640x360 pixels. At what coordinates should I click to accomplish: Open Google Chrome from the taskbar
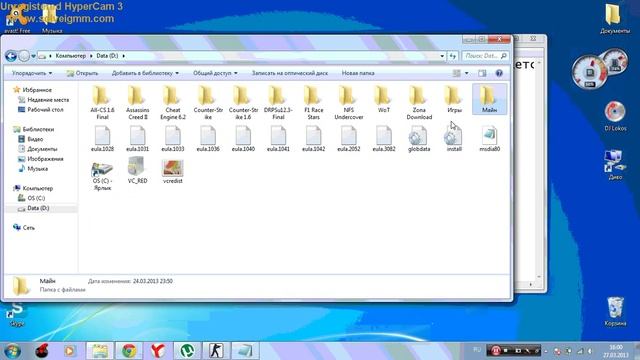click(x=129, y=351)
